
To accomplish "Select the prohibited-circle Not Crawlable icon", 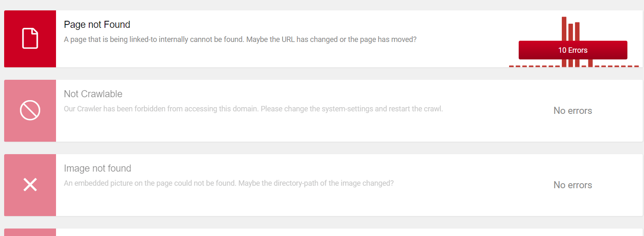I will (x=30, y=111).
